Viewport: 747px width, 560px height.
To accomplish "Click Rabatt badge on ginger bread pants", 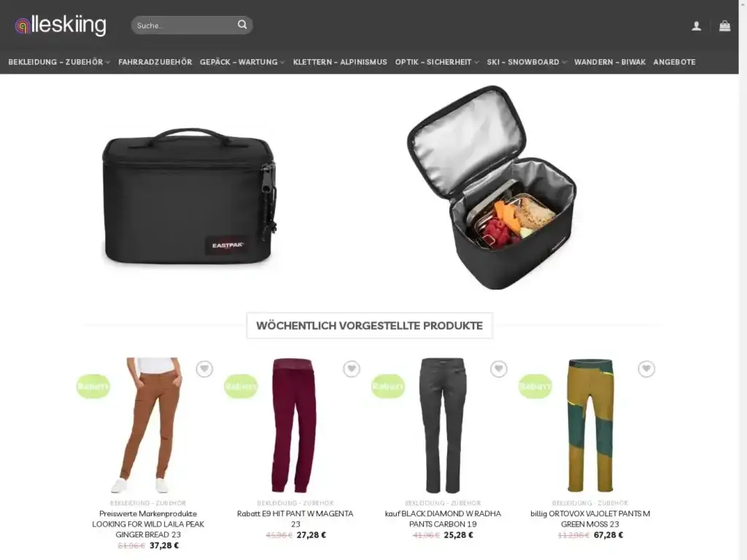I will tap(93, 386).
